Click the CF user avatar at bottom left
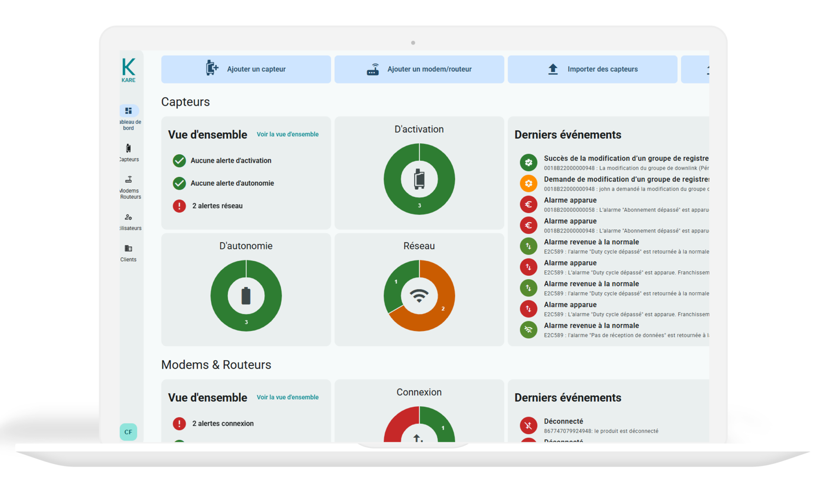Screen dimensions: 830x504 128,431
